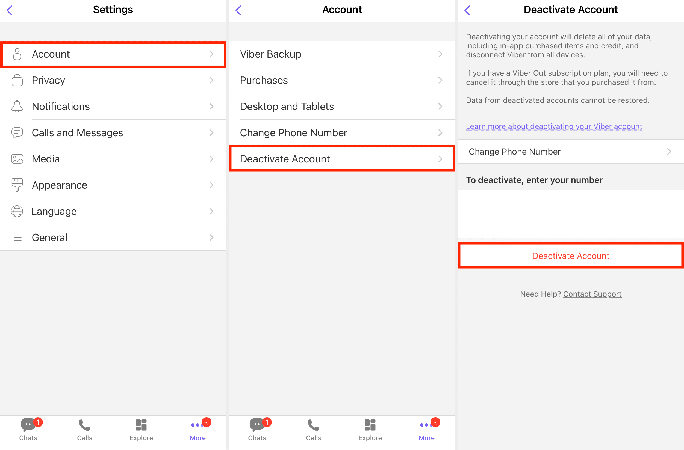Viewport: 684px width, 450px height.
Task: Expand chevron beside General
Action: pos(212,237)
